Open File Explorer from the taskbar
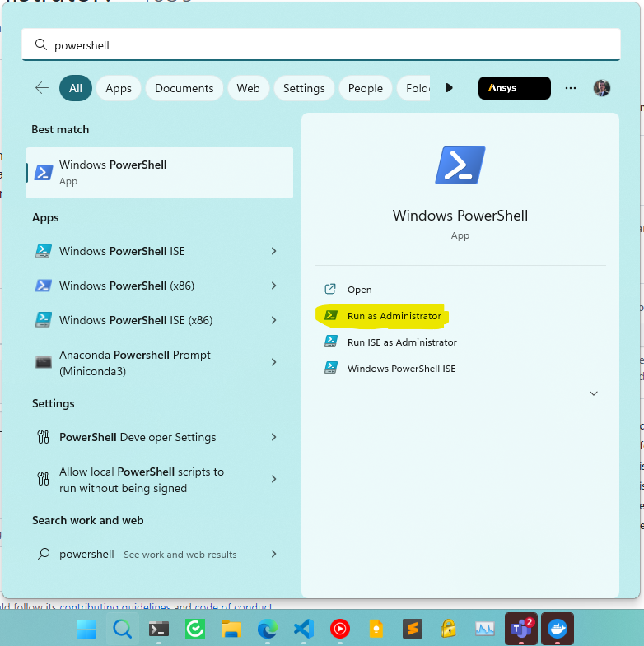Screen dimensions: 644x646 tap(231, 629)
